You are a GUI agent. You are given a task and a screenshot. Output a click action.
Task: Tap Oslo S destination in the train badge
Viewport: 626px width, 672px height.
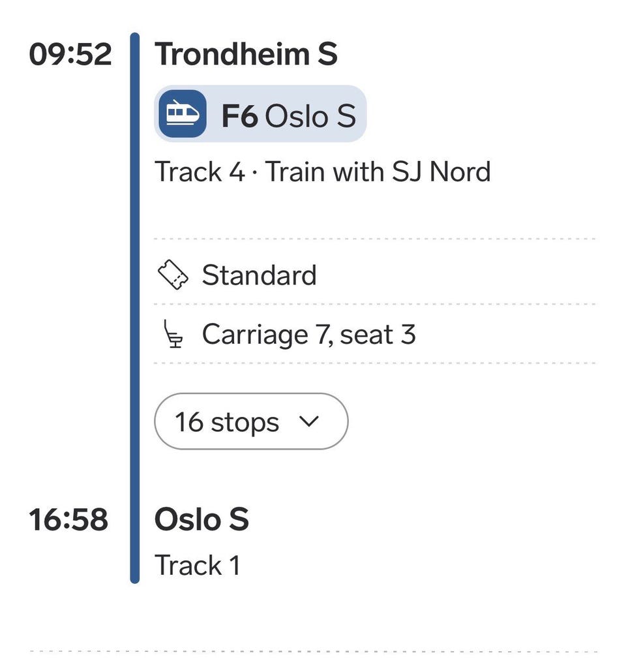(311, 116)
